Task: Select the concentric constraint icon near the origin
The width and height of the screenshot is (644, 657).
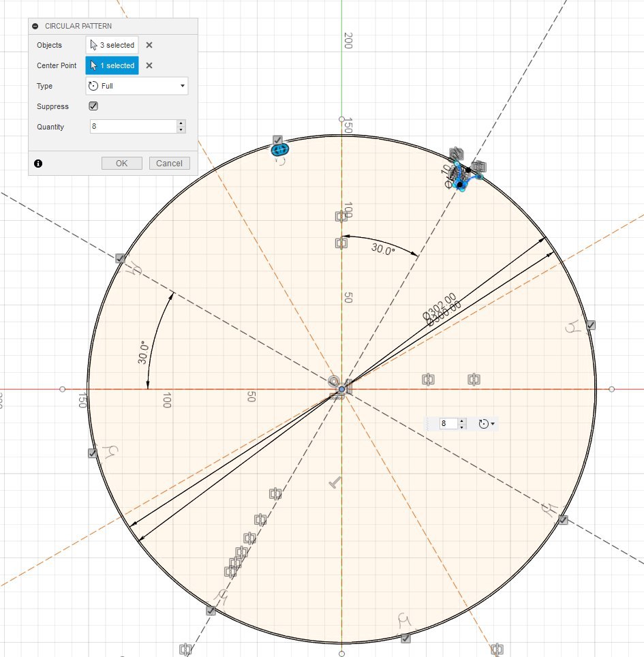Action: (x=333, y=381)
